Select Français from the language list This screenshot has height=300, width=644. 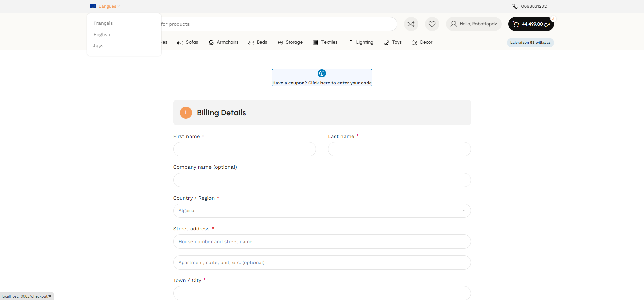click(x=103, y=23)
